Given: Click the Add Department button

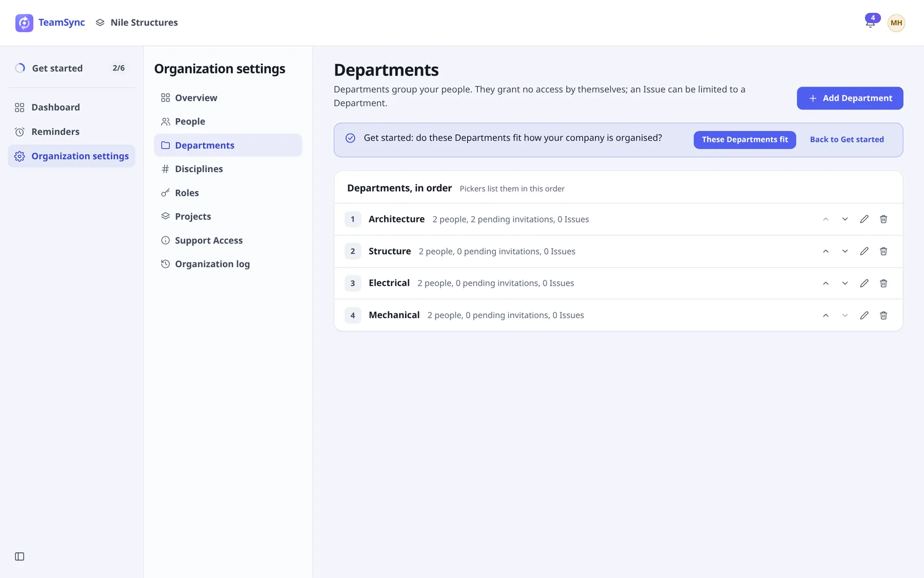Looking at the screenshot, I should click(850, 98).
